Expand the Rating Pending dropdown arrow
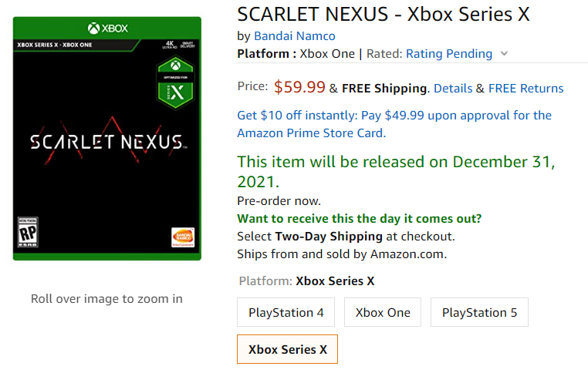The height and width of the screenshot is (373, 588). tap(505, 54)
